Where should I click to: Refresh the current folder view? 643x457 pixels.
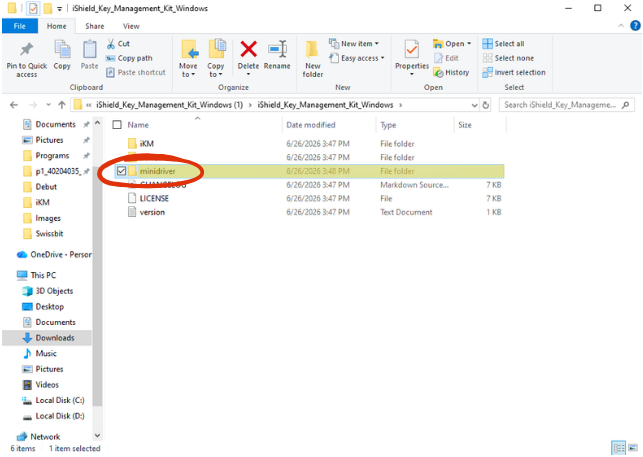tap(486, 105)
